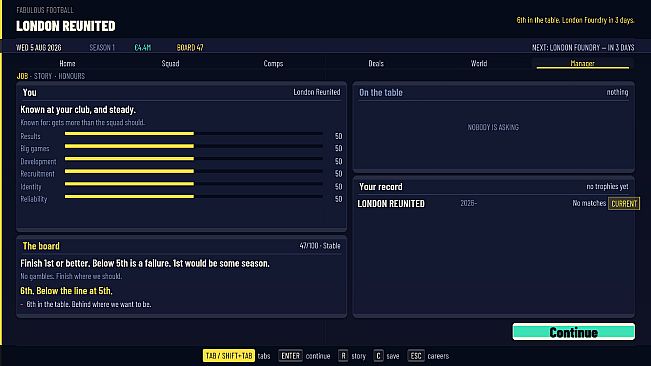Click the R story key hint

click(x=352, y=356)
